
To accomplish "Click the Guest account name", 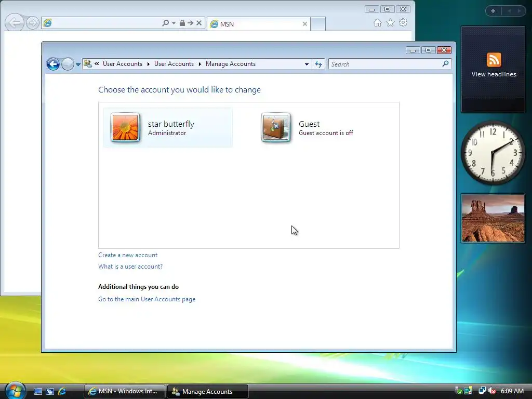I will [309, 124].
